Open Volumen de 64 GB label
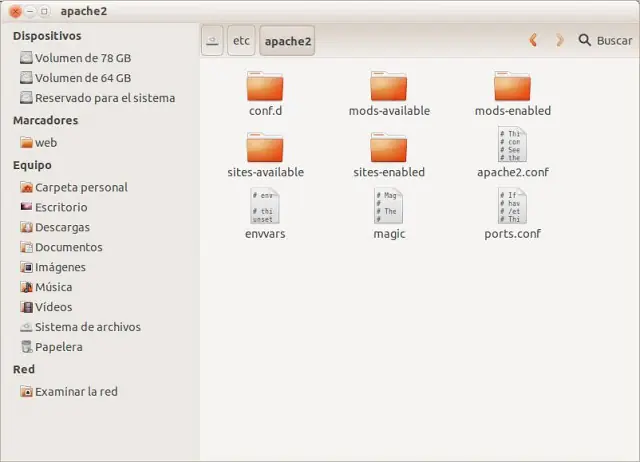The width and height of the screenshot is (640, 462). coord(83,78)
